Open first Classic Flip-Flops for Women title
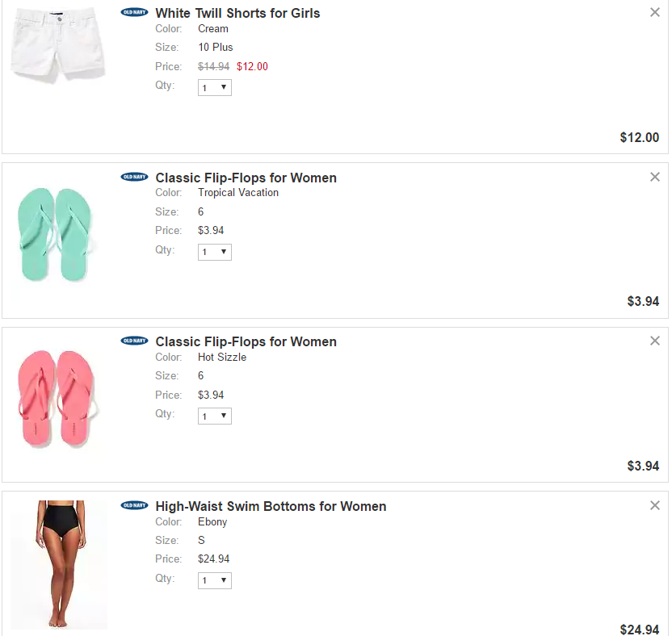 [246, 178]
